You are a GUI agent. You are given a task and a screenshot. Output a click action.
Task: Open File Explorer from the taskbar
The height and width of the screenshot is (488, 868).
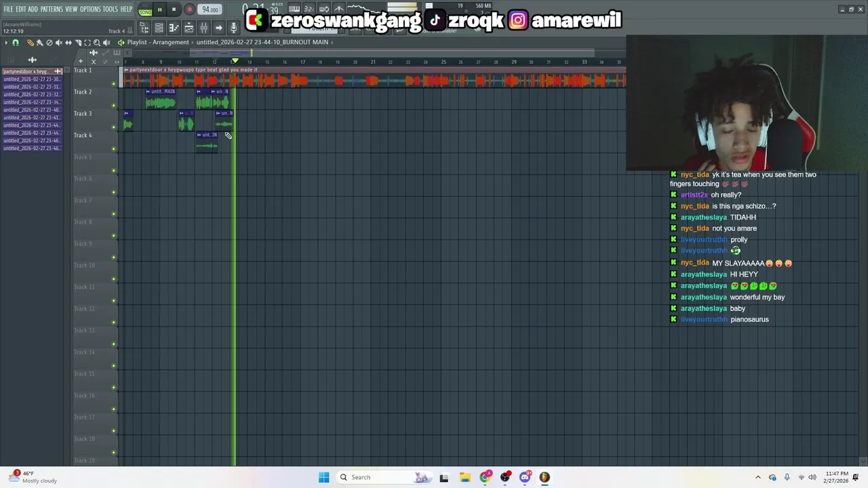(x=465, y=477)
